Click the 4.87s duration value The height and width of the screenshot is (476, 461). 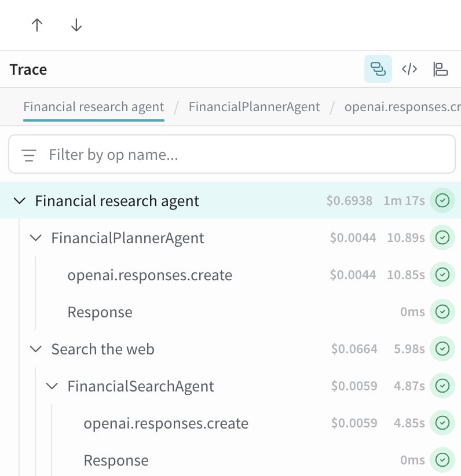pos(409,386)
